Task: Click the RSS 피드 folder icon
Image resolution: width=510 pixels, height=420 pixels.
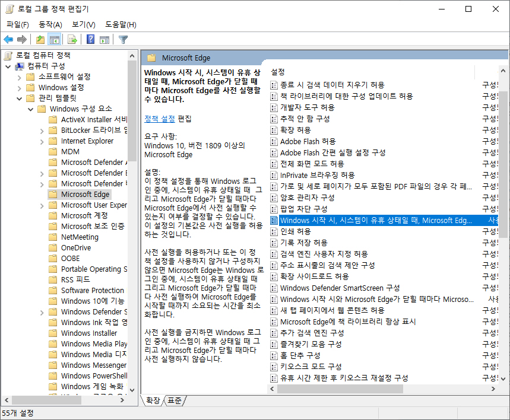Action: [x=53, y=280]
